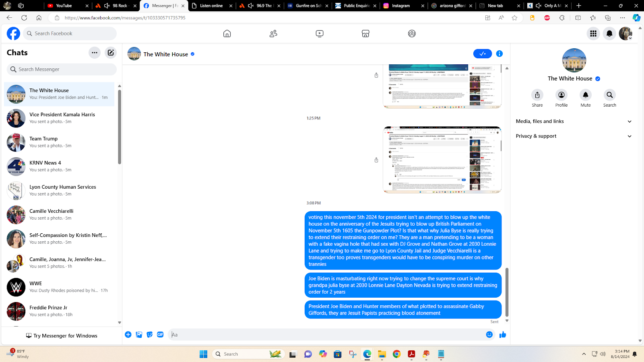Open the Chats options three-dot menu
The width and height of the screenshot is (644, 362).
(95, 53)
